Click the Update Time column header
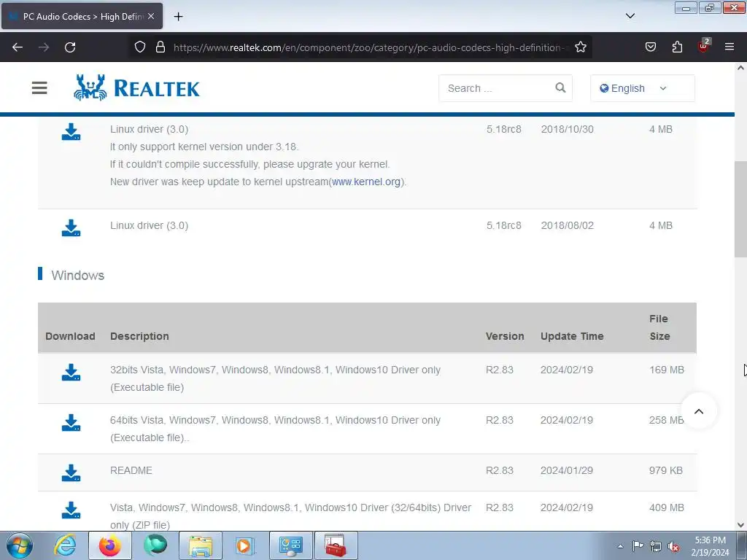The width and height of the screenshot is (747, 560). [572, 336]
